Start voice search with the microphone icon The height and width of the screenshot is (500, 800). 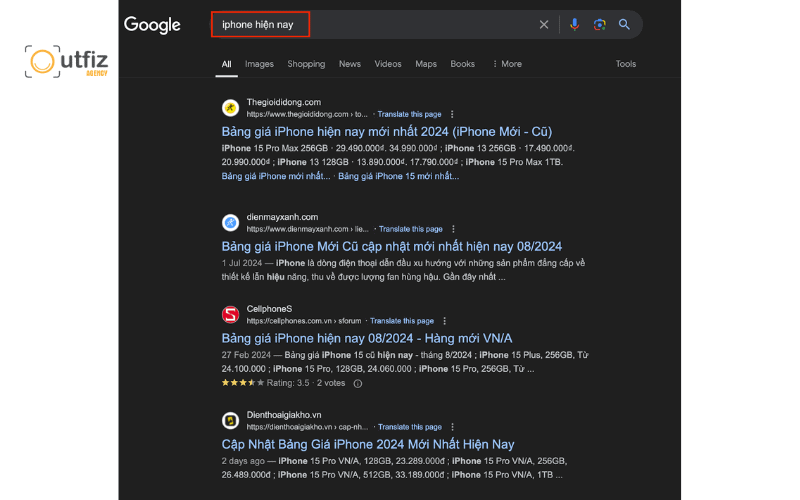574,24
